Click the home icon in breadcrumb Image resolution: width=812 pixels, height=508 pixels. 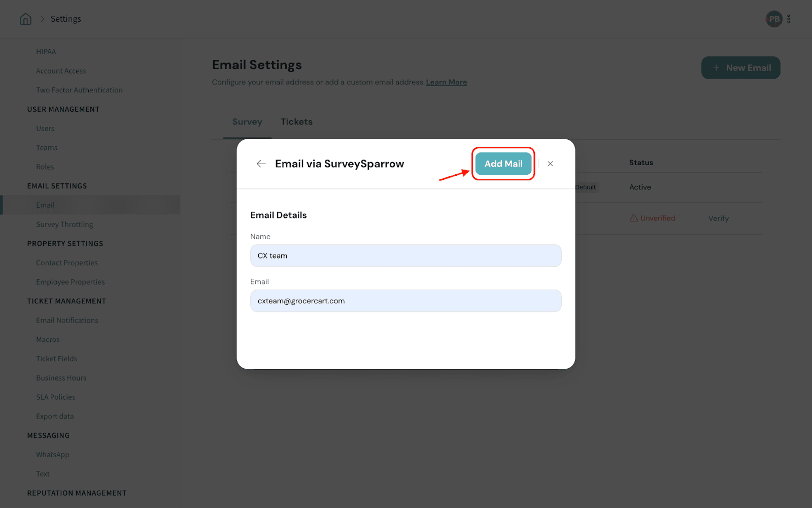(25, 19)
